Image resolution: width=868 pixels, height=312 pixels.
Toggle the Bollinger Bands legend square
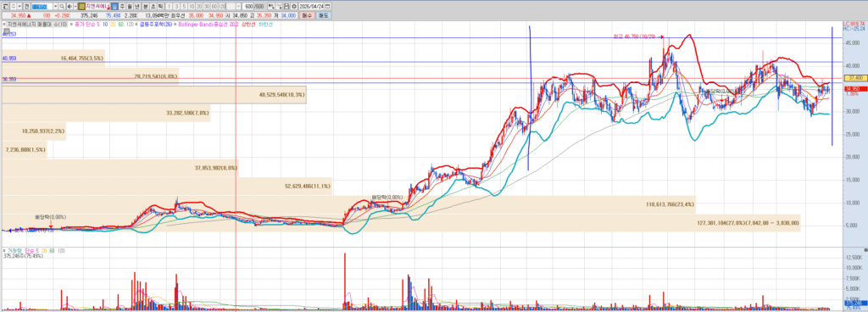point(175,25)
